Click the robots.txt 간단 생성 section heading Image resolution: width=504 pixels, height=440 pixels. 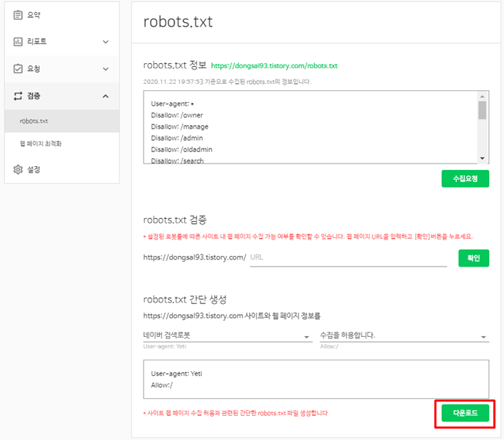point(185,299)
